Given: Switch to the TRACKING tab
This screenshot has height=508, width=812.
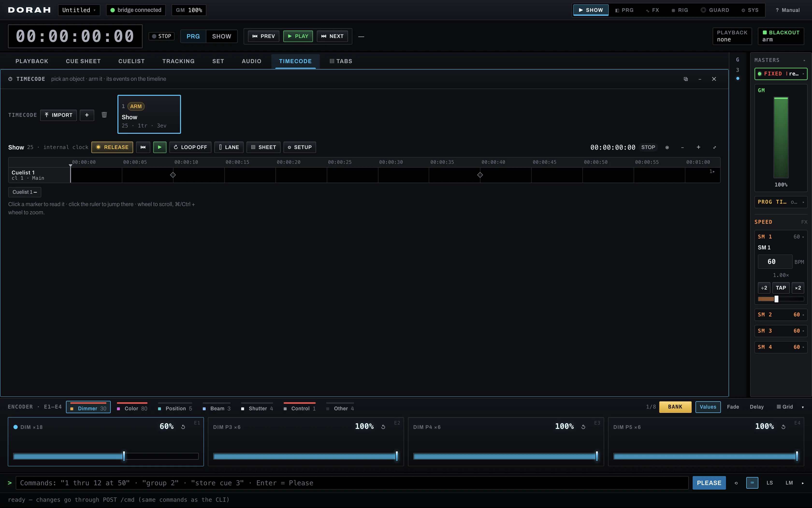Looking at the screenshot, I should click(178, 61).
